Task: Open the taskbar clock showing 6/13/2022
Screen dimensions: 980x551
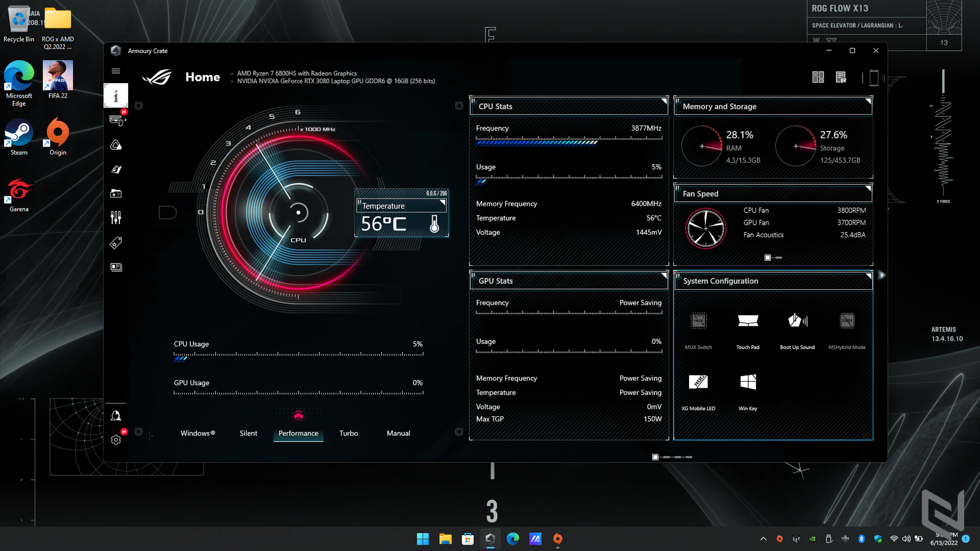Action: [x=944, y=539]
